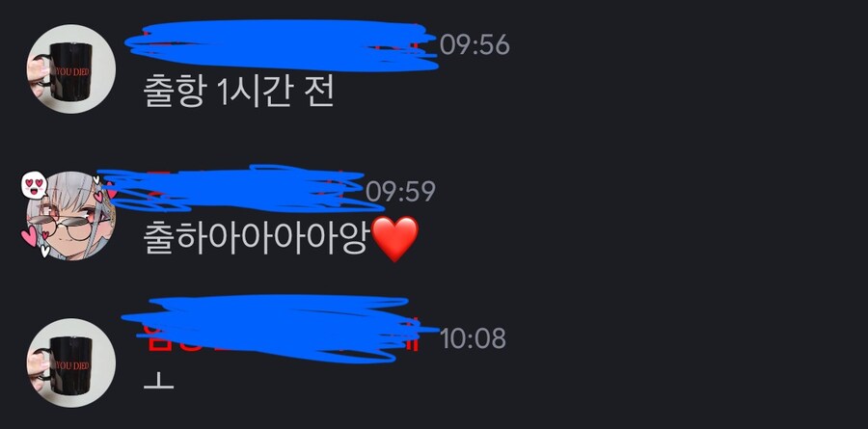Open the scribbled-out username next to 09:59
Screen dimensions: 868x429
[x=241, y=188]
